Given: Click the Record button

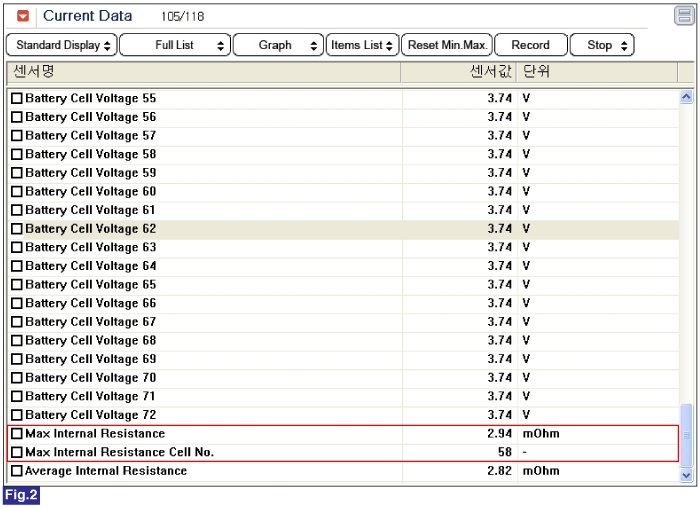Looking at the screenshot, I should 530,45.
